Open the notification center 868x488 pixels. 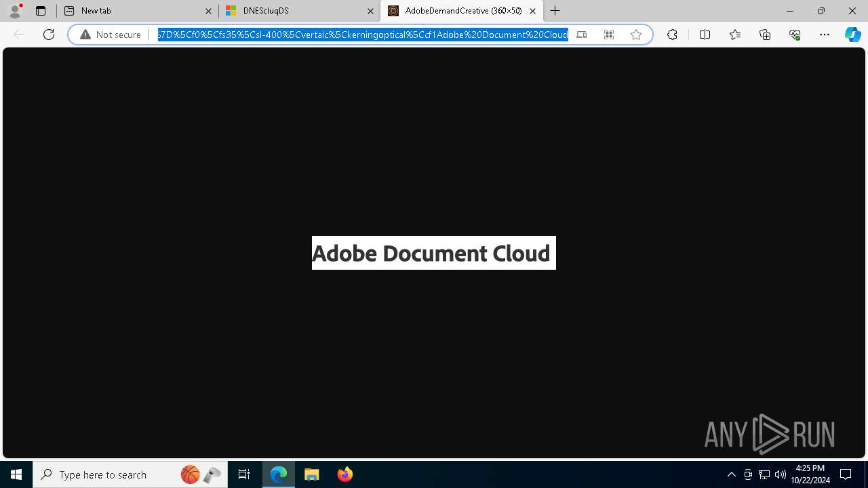(x=846, y=474)
